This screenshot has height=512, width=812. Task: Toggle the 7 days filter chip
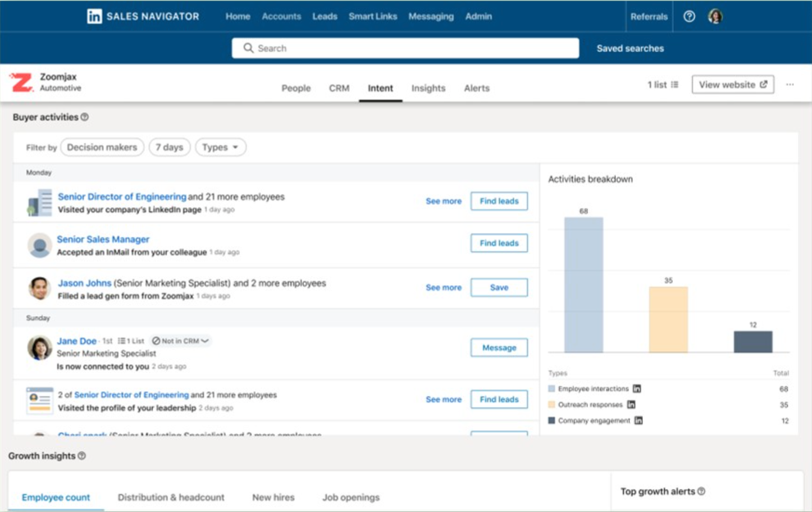(170, 147)
